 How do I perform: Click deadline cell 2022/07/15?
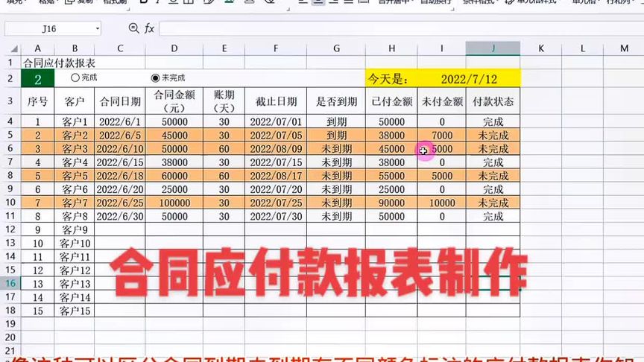(276, 162)
